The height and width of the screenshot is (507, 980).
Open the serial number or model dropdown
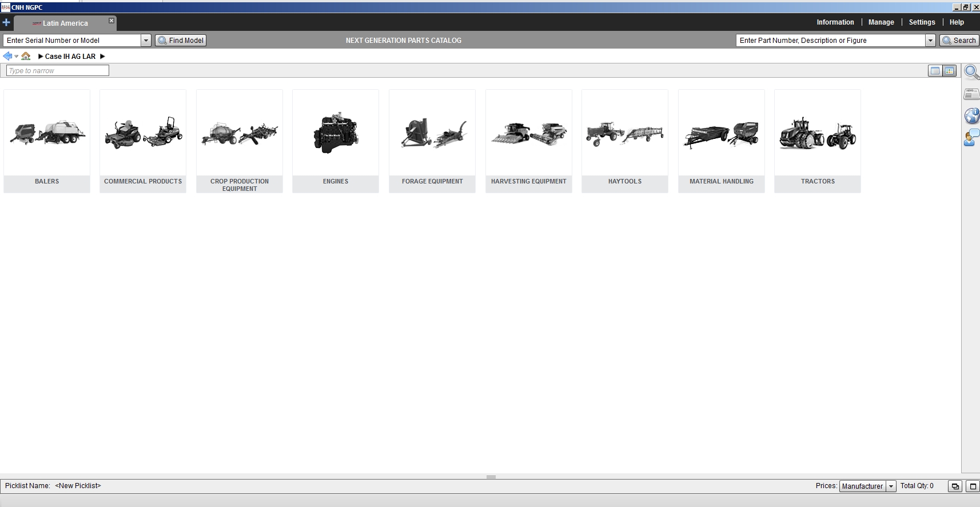tap(146, 41)
